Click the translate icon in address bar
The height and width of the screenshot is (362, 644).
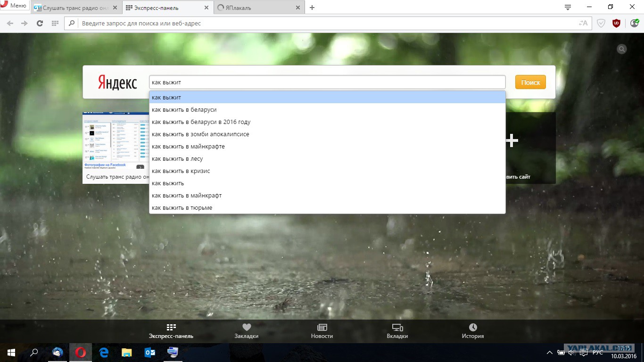(583, 23)
